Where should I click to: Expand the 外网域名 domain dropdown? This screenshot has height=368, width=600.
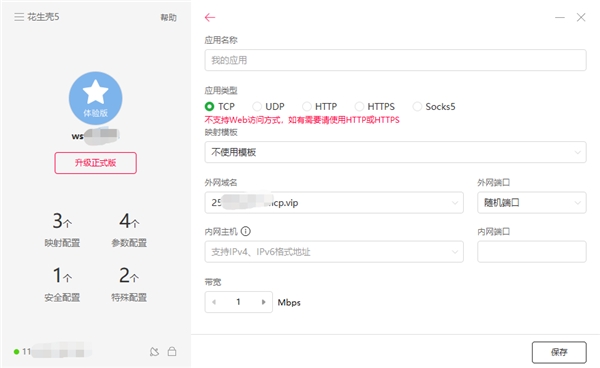334,203
